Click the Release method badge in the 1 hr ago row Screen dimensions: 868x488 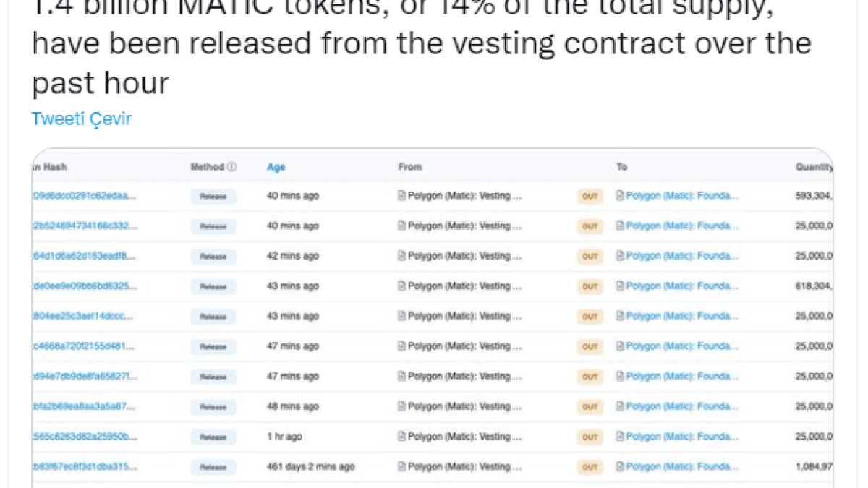pyautogui.click(x=213, y=437)
